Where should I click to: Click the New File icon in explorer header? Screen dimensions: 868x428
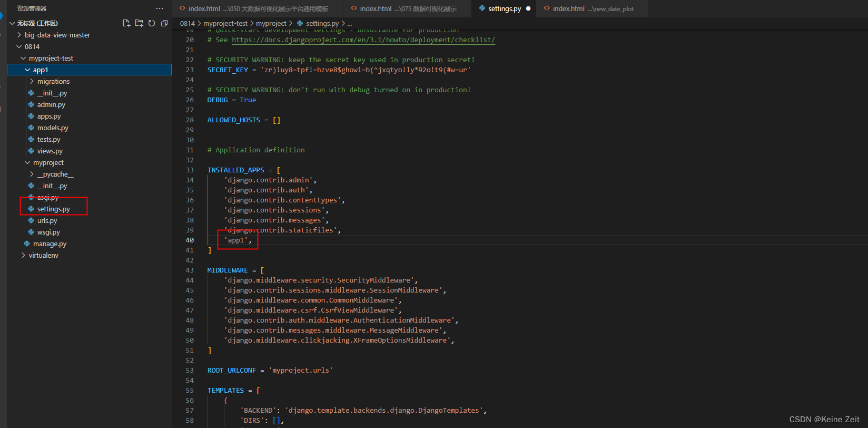coord(126,23)
